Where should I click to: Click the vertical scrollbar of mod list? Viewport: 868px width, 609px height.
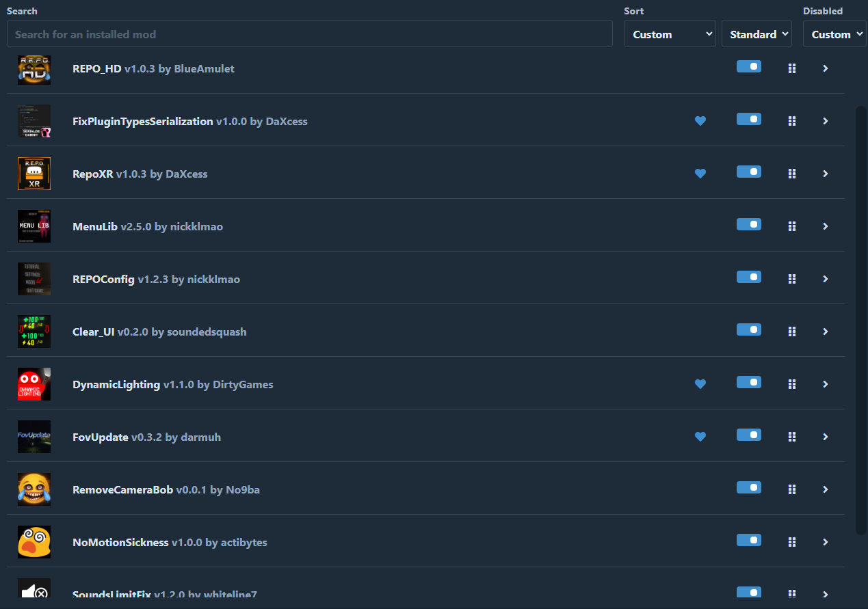pyautogui.click(x=860, y=320)
